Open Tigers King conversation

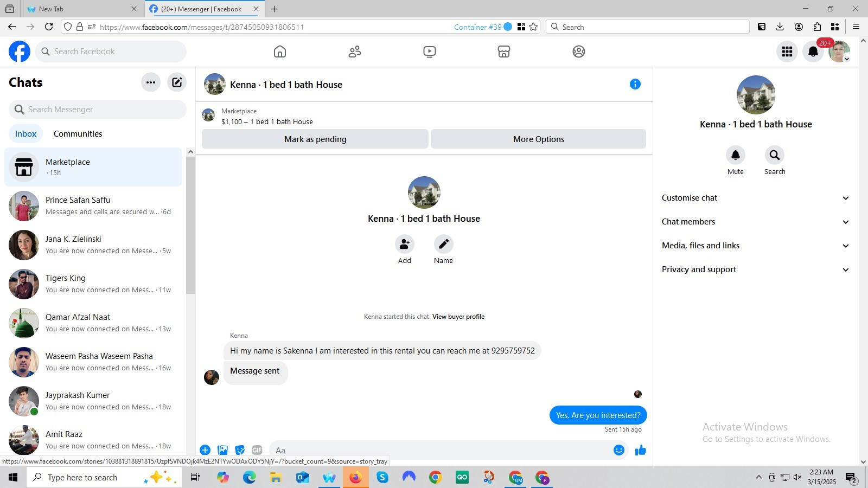(93, 284)
